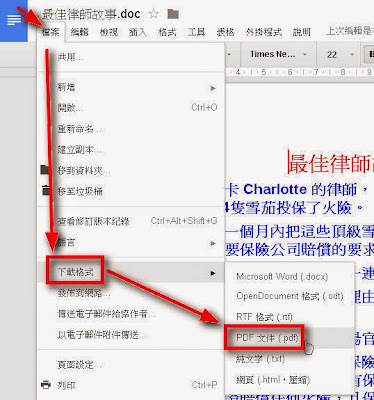Open the 檔案 menu

click(x=51, y=32)
